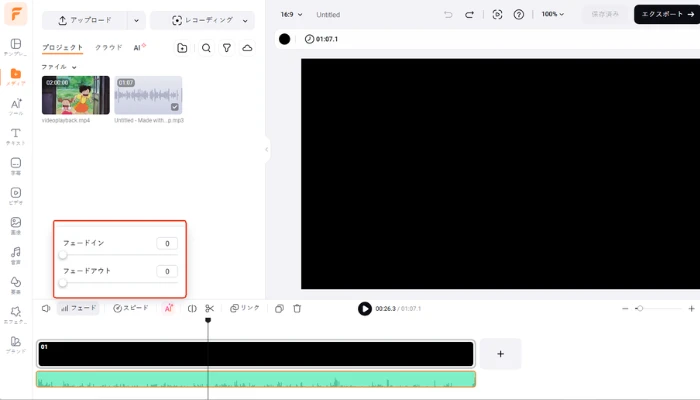700x400 pixels.
Task: Click the アップロード upload button
Action: (x=85, y=21)
